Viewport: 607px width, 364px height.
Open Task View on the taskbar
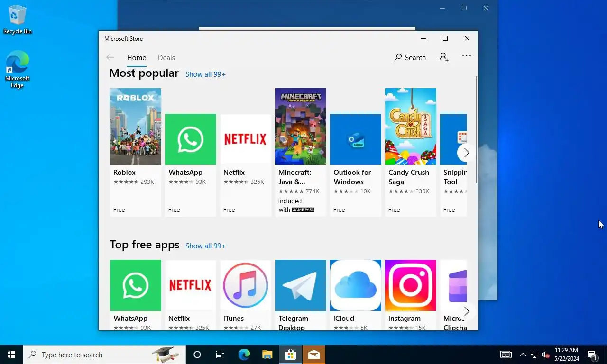pos(220,355)
